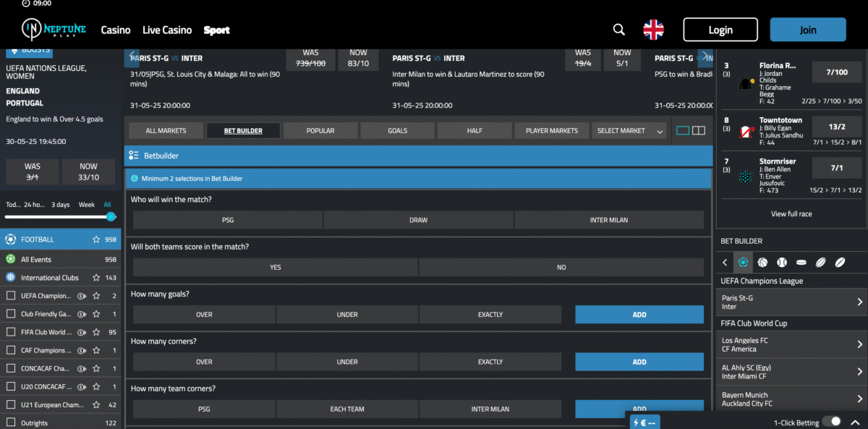
Task: Set time filter to Week
Action: pos(87,205)
